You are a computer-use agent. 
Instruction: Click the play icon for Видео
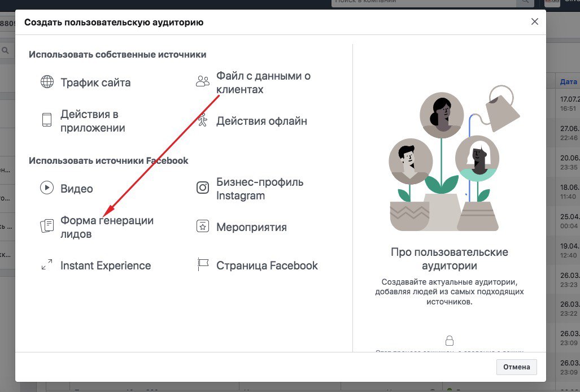click(47, 188)
